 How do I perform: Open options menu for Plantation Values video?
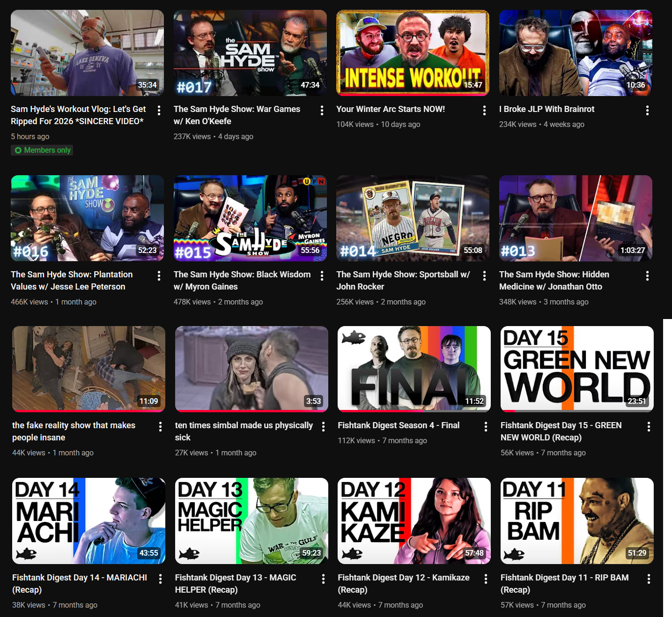coord(159,275)
